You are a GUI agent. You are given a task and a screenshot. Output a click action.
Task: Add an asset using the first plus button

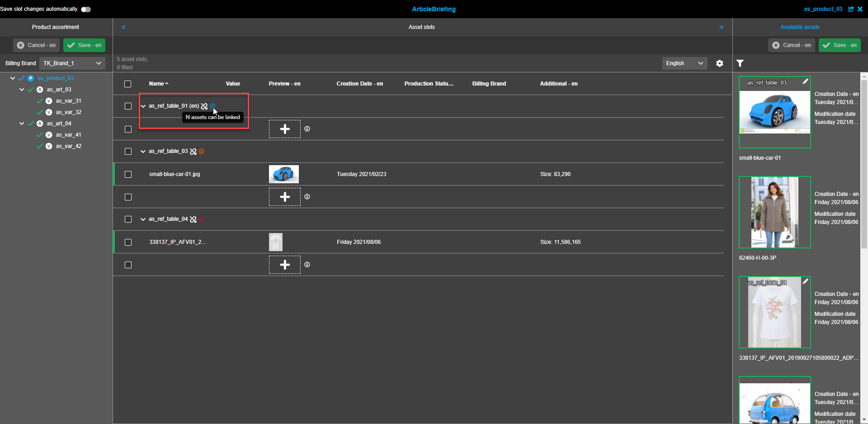[284, 129]
